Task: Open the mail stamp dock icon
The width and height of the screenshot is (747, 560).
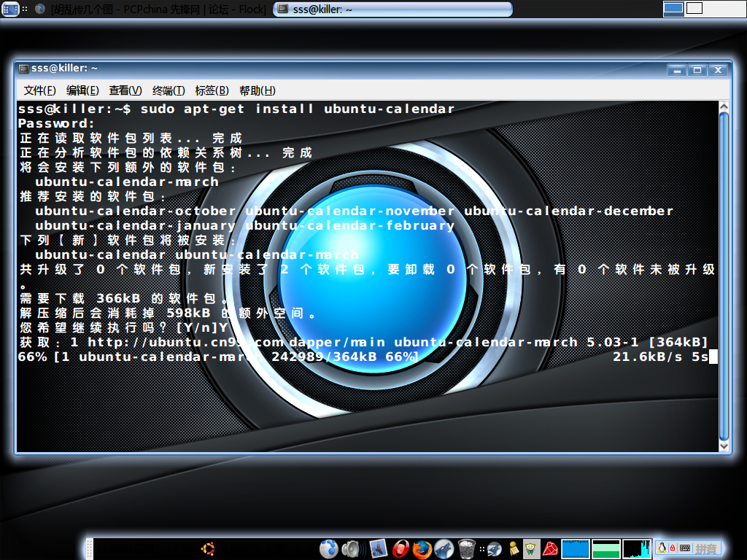Action: click(379, 548)
